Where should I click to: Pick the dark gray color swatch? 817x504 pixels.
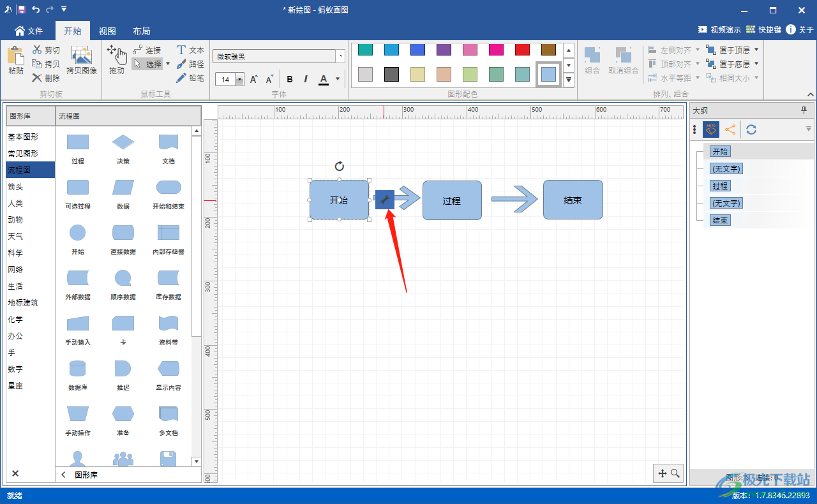coord(391,74)
